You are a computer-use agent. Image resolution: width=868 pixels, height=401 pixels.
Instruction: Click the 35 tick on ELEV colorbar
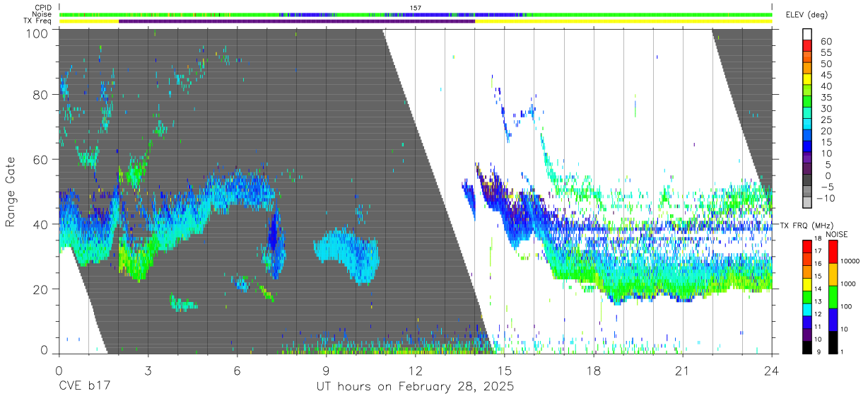coord(825,98)
